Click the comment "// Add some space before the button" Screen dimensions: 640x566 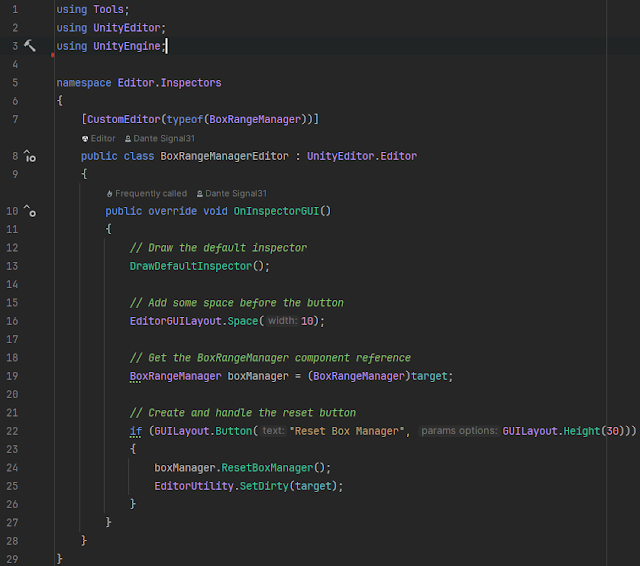point(237,303)
